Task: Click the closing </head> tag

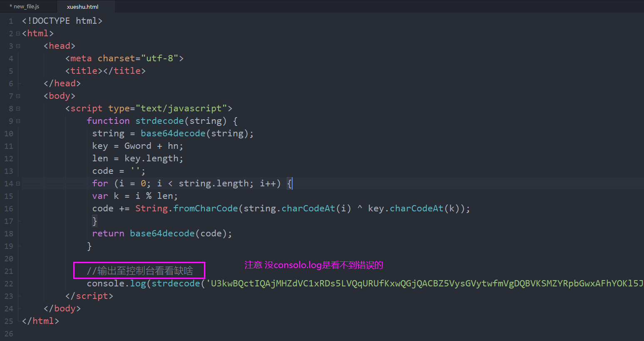Action: pos(62,83)
